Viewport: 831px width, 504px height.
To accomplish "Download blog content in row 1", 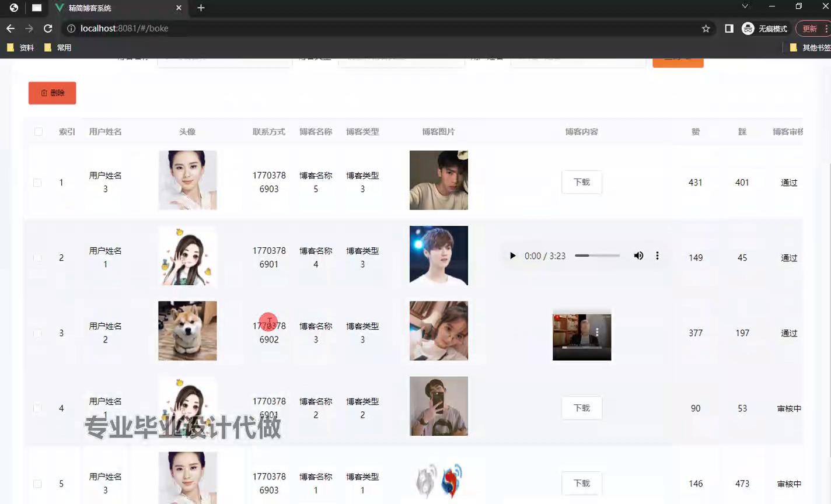I will 581,182.
